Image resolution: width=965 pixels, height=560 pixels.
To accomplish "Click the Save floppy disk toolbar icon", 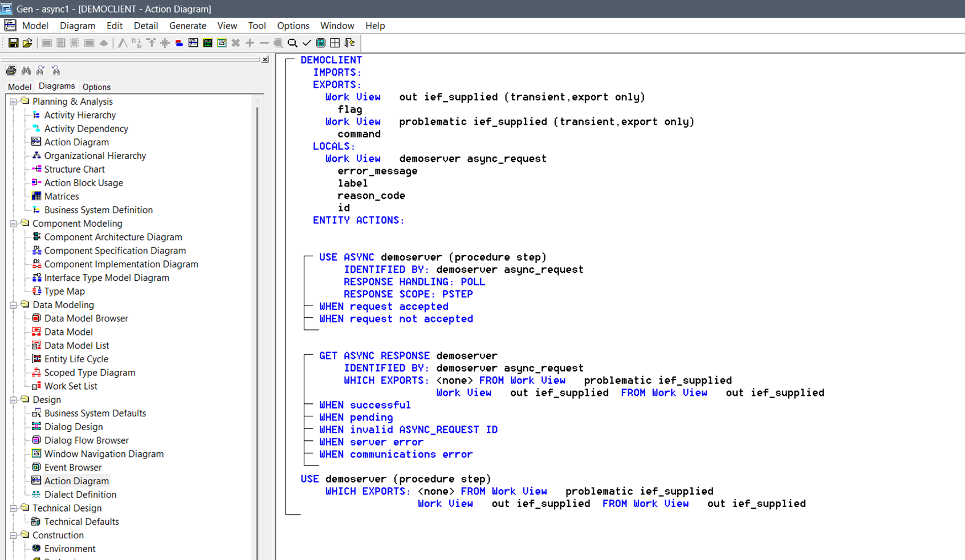I will pyautogui.click(x=13, y=43).
